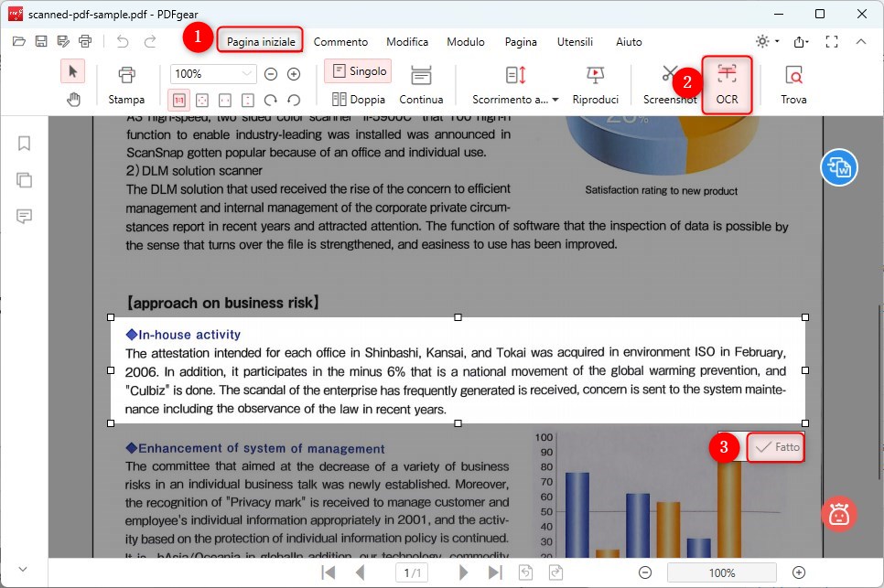The width and height of the screenshot is (884, 588).
Task: Open the page thumbnails sidebar panel
Action: (x=24, y=180)
